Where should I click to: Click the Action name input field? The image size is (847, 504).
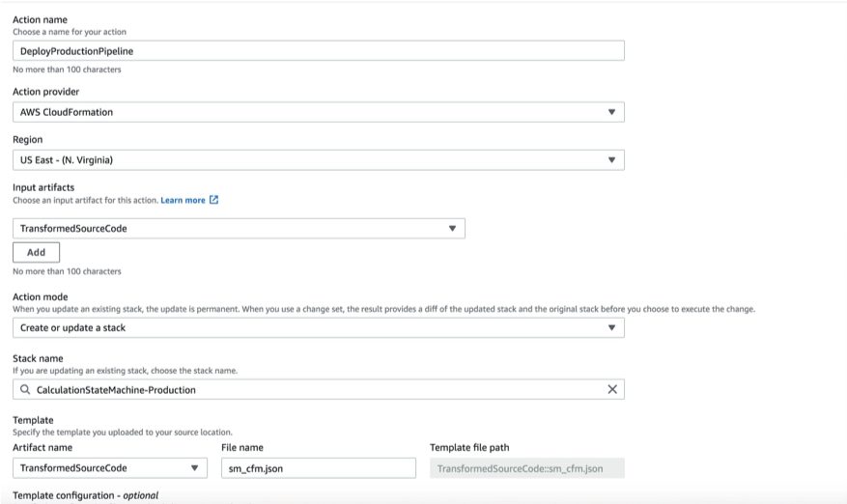[x=319, y=51]
